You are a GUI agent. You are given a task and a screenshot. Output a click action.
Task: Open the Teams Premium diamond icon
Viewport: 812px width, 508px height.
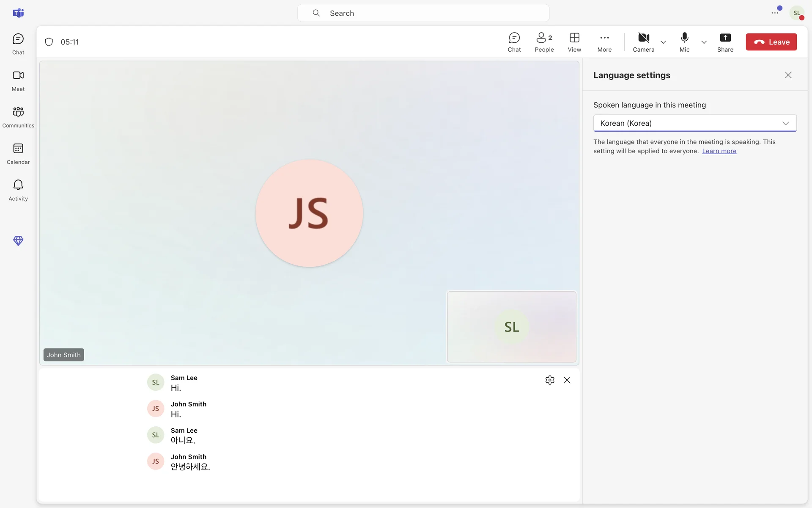pos(18,241)
